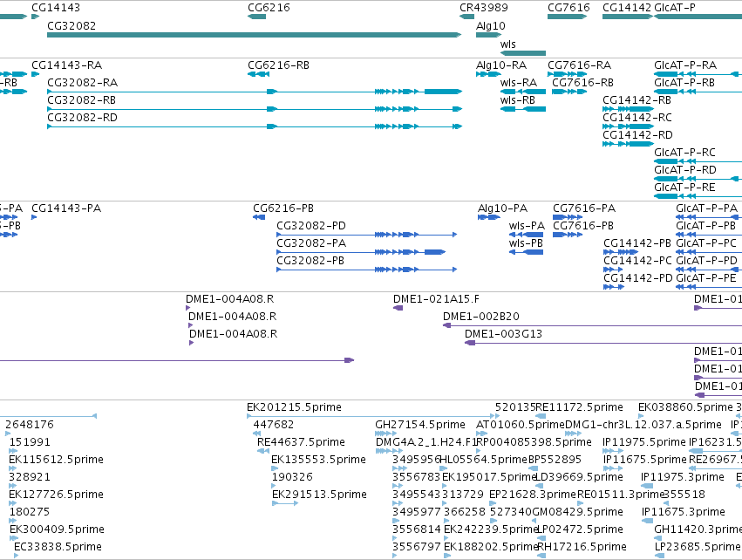Click transcript label CG14143-RA

pos(67,65)
